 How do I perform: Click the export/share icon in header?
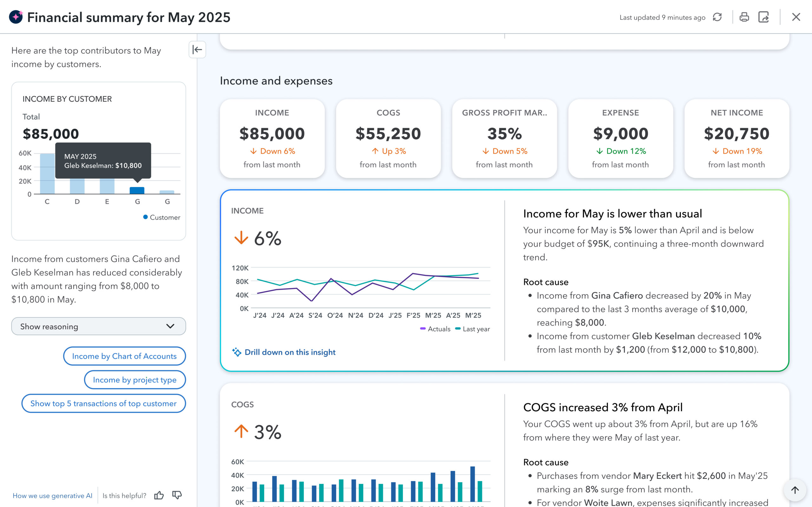(x=763, y=17)
